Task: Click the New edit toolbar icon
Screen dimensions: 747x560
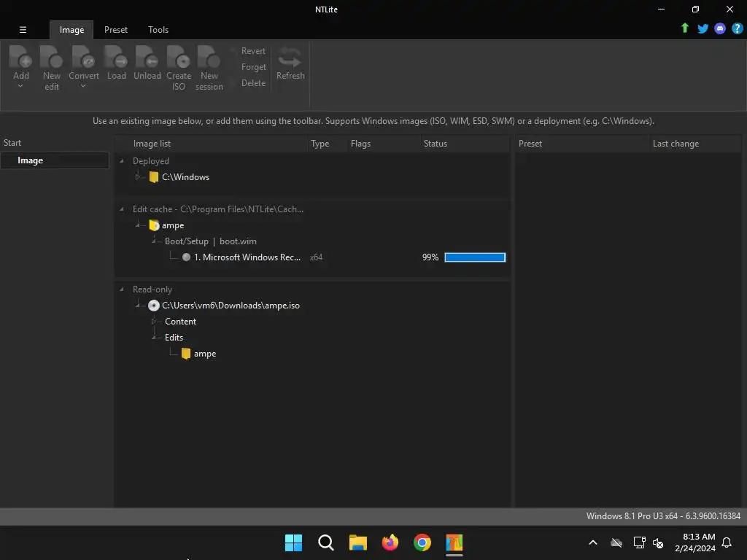Action: point(51,57)
